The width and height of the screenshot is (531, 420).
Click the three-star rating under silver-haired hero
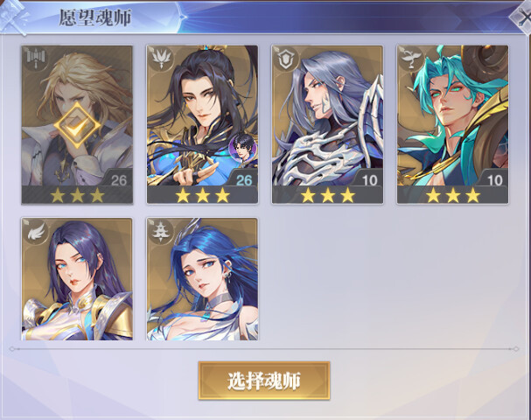click(327, 195)
